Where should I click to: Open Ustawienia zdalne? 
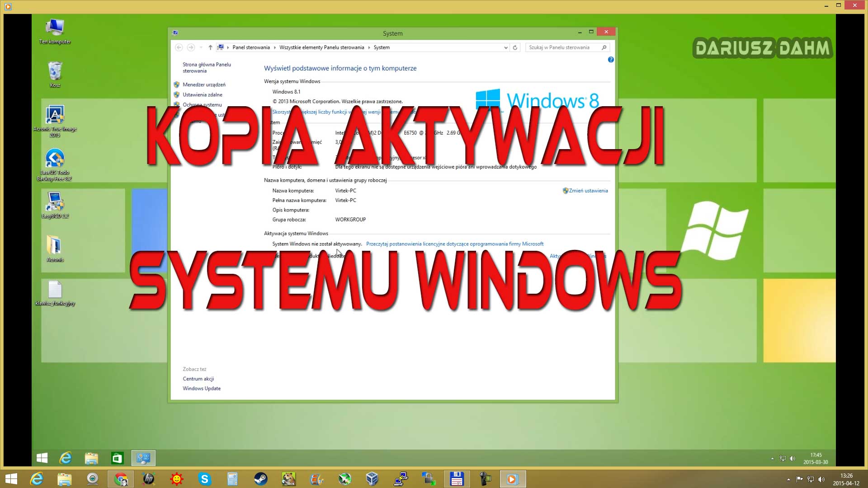pos(203,94)
